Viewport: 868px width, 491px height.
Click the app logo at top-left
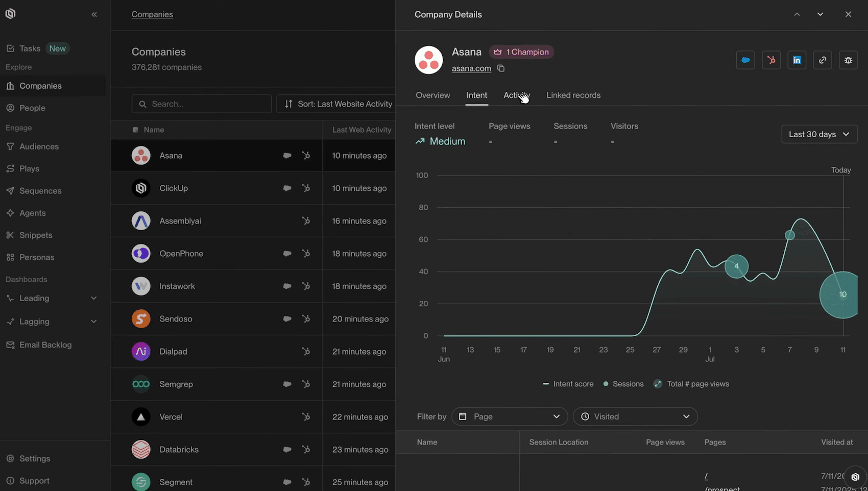10,14
